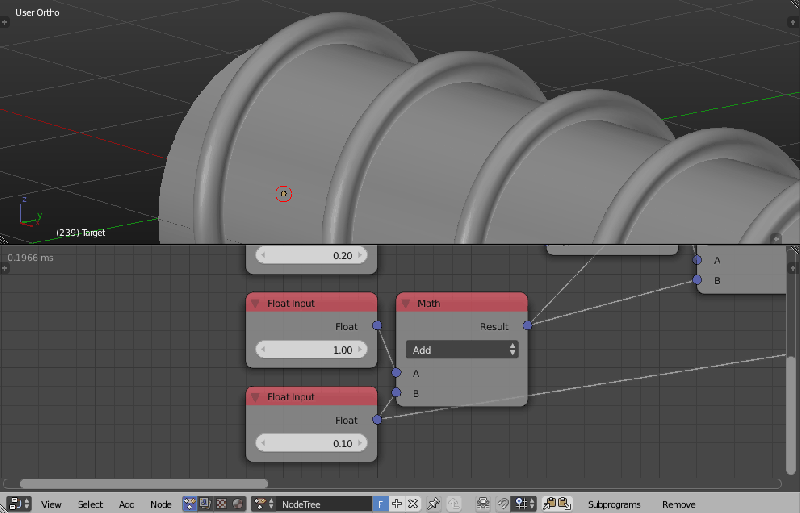The height and width of the screenshot is (513, 800).
Task: Select the animation nodes tree type icon
Action: [190, 504]
